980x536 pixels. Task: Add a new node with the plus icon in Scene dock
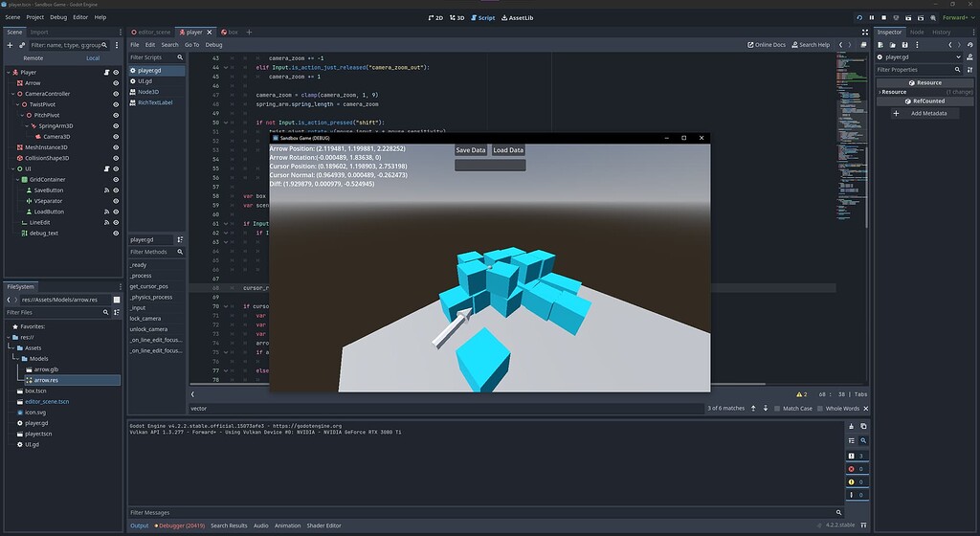click(10, 45)
